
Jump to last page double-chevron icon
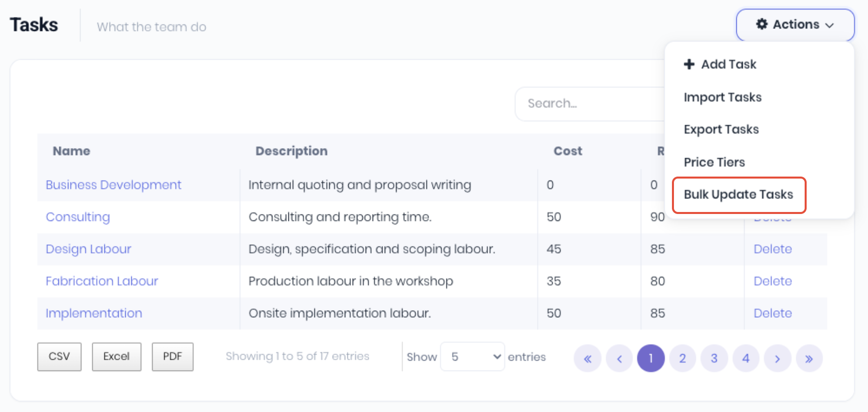click(809, 359)
